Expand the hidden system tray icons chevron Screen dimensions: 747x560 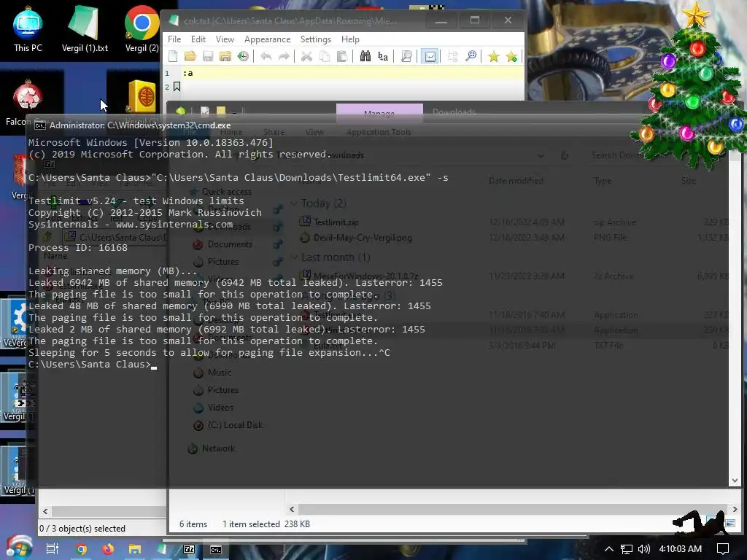click(608, 549)
